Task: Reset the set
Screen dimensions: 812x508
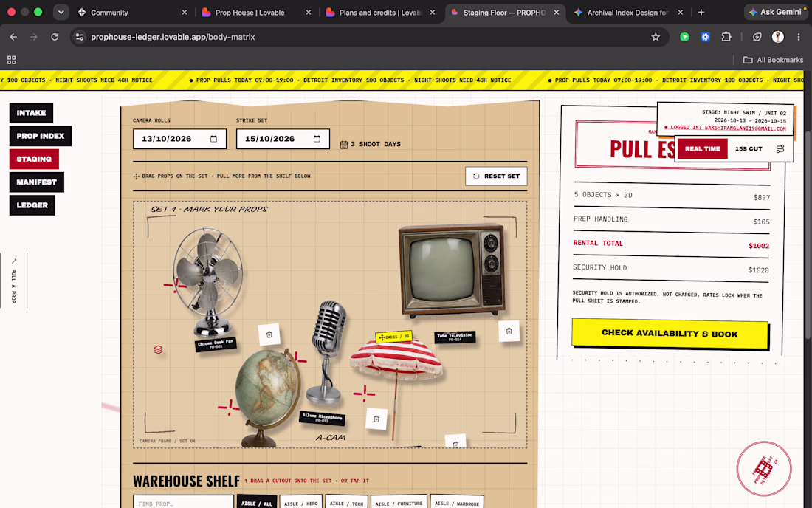Action: click(496, 176)
